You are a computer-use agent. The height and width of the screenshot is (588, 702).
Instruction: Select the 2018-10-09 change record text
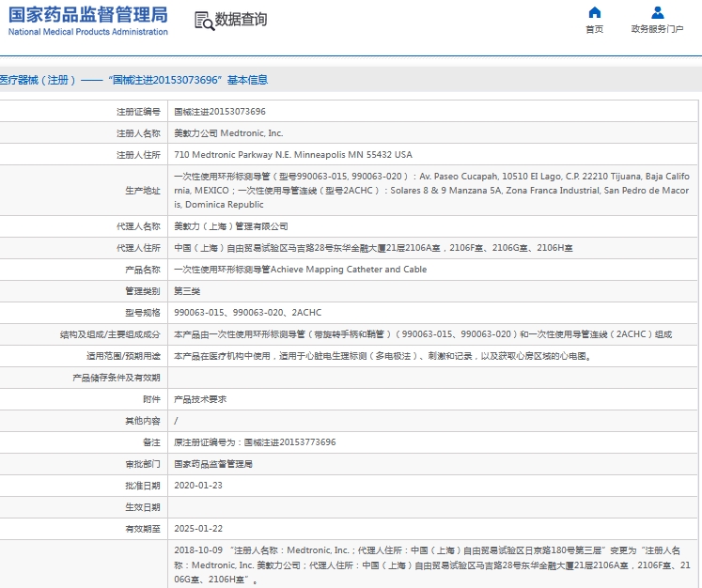point(432,565)
